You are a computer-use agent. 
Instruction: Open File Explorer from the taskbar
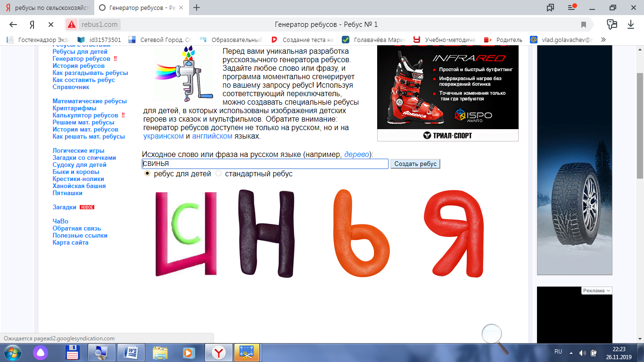160,353
